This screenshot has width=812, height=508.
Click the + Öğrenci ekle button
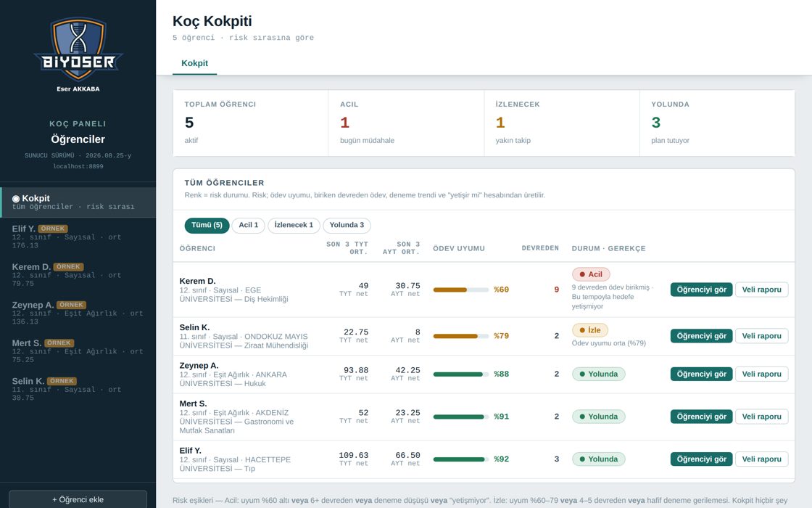pyautogui.click(x=78, y=500)
